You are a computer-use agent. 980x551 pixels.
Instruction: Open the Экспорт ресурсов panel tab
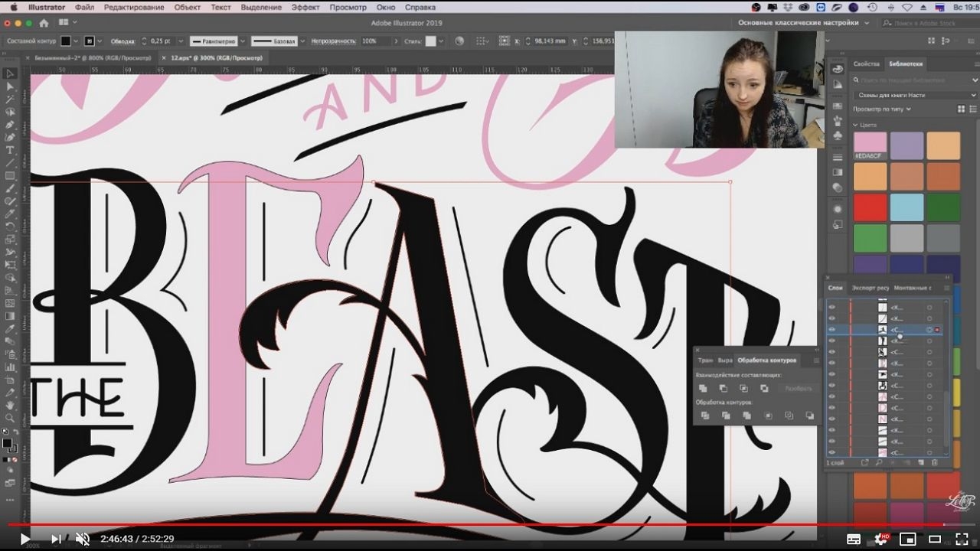click(x=871, y=288)
